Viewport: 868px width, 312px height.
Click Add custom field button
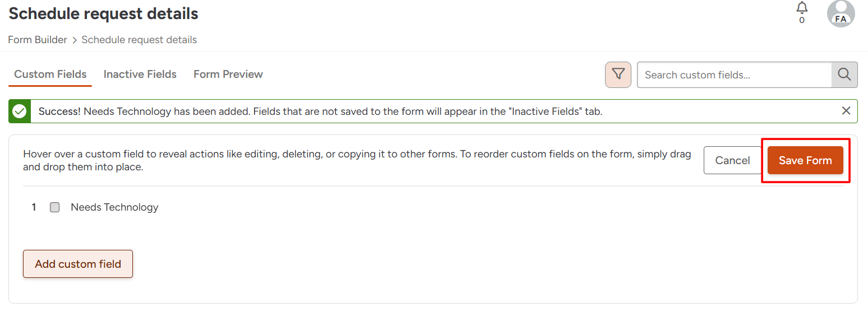(x=78, y=264)
